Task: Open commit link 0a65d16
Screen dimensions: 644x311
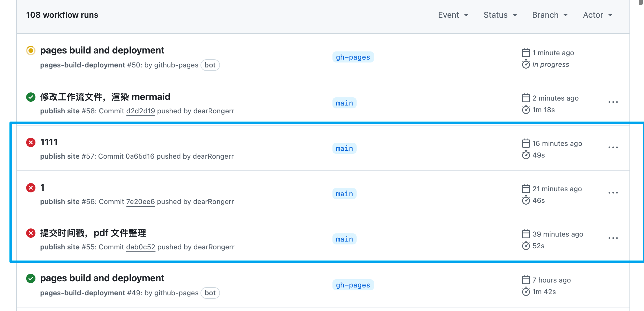Action: coord(140,156)
